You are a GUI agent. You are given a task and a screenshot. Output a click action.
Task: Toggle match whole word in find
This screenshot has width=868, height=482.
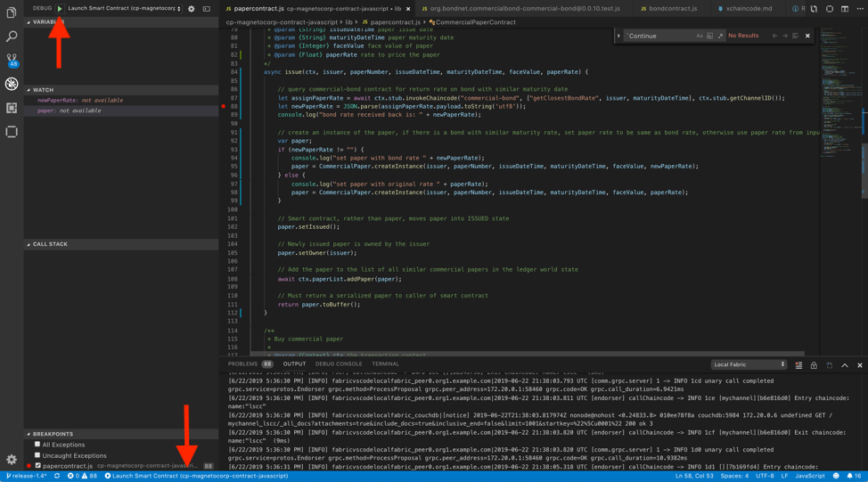pos(709,36)
